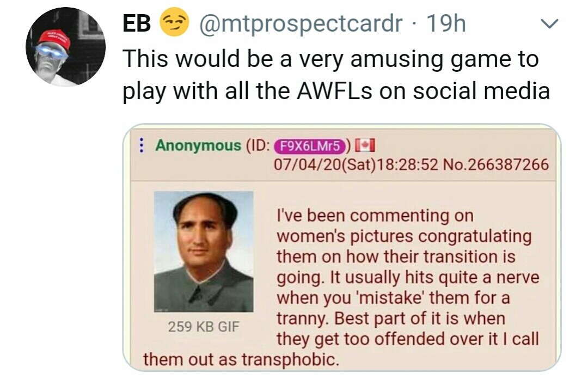Screen dimensions: 588x379
Task: Open the @mtprospectcardr handle link
Action: point(301,24)
